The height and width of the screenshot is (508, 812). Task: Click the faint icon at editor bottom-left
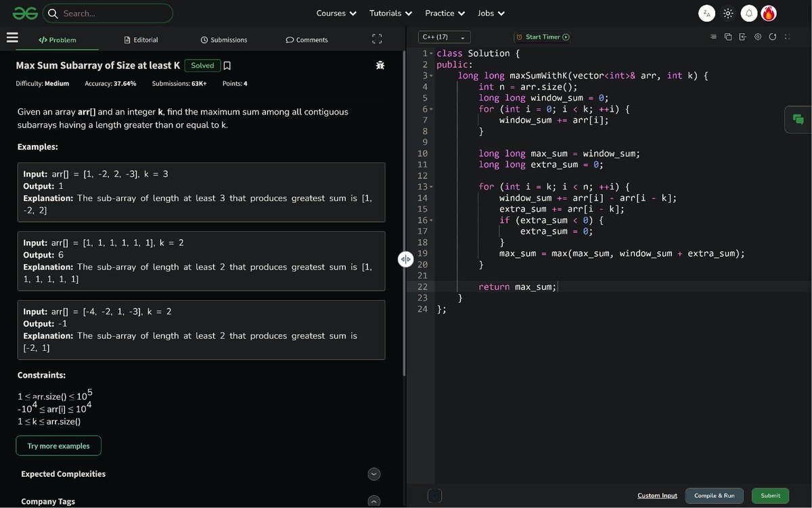pyautogui.click(x=434, y=496)
